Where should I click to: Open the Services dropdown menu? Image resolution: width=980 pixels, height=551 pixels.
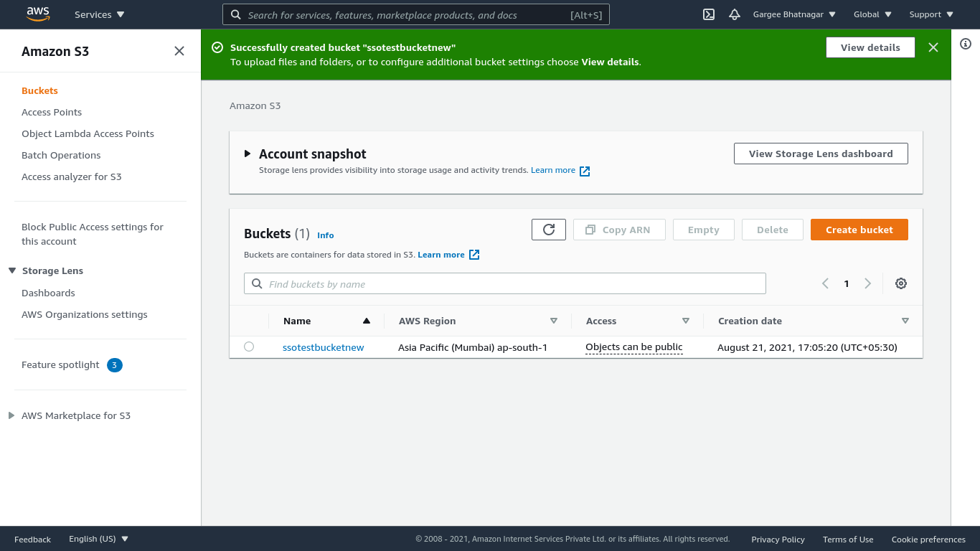pyautogui.click(x=99, y=14)
